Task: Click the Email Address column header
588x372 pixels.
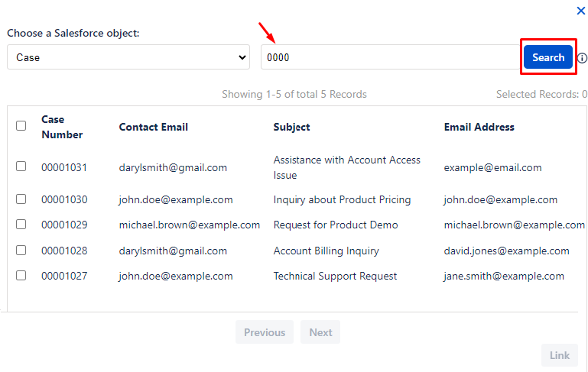Action: [x=479, y=127]
